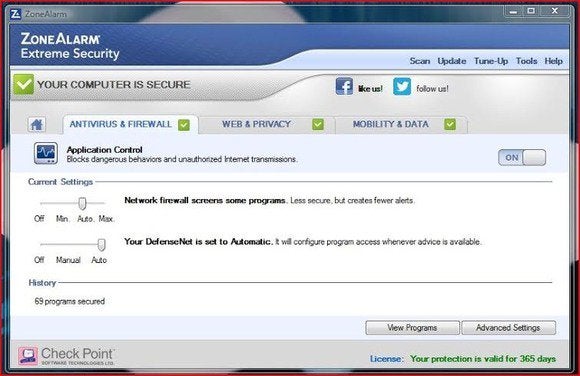Open the Scan menu
The image size is (580, 376).
pyautogui.click(x=419, y=61)
